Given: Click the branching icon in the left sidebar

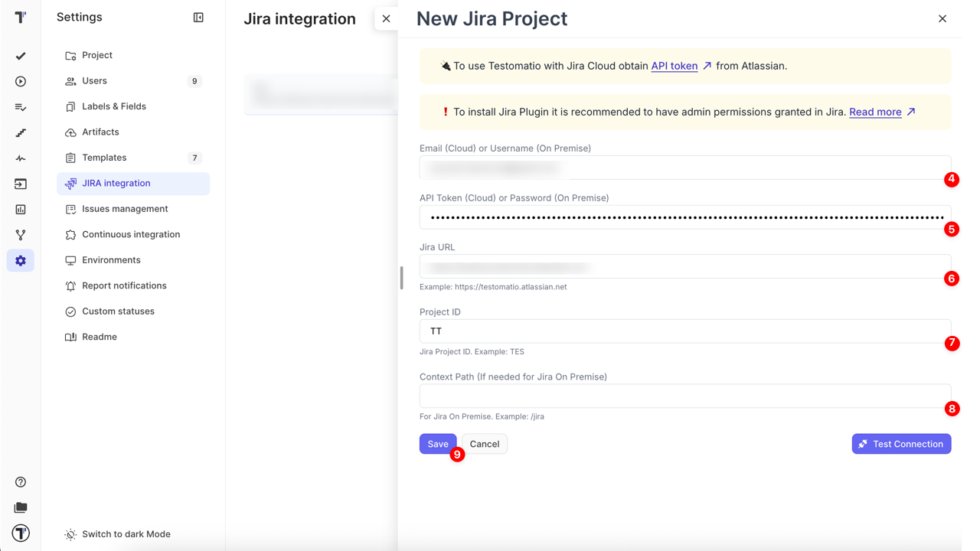Looking at the screenshot, I should tap(20, 234).
